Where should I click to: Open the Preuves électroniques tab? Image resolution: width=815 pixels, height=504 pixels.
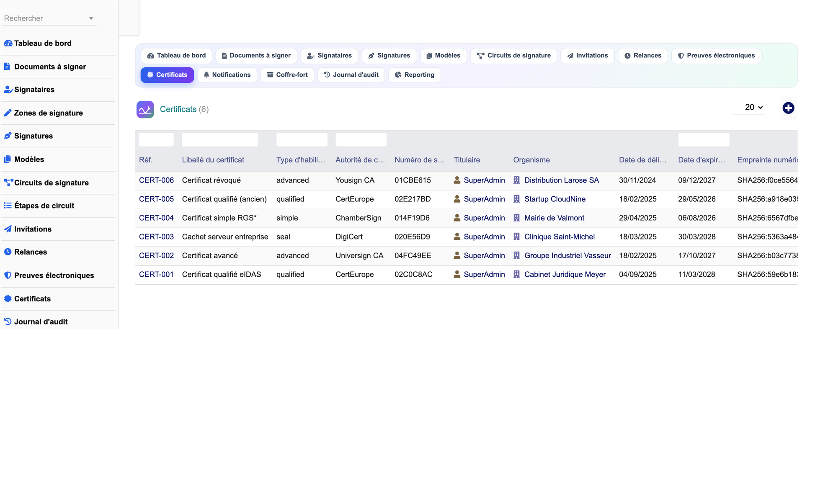pyautogui.click(x=716, y=56)
